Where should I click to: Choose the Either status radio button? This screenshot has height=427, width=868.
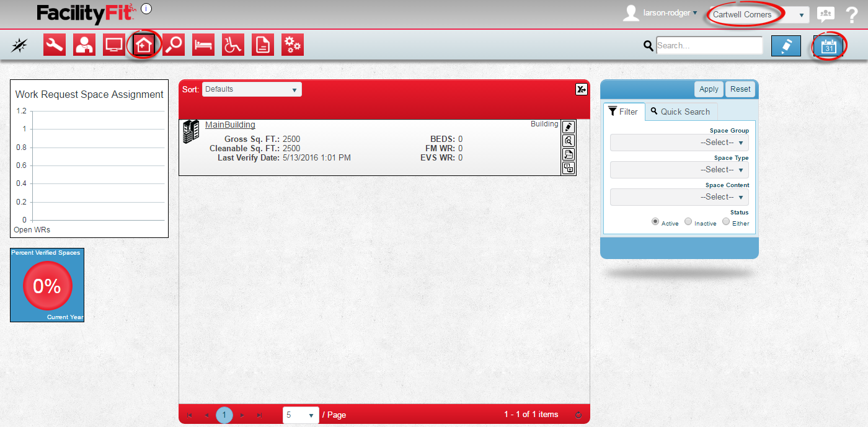(726, 222)
